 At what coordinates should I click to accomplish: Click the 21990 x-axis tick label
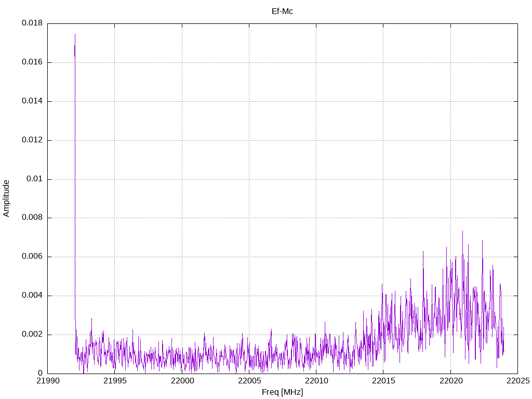[x=47, y=382]
